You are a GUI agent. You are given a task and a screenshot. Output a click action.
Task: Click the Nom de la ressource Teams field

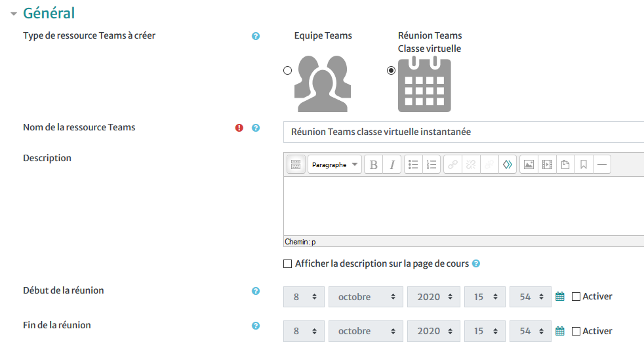coord(464,132)
